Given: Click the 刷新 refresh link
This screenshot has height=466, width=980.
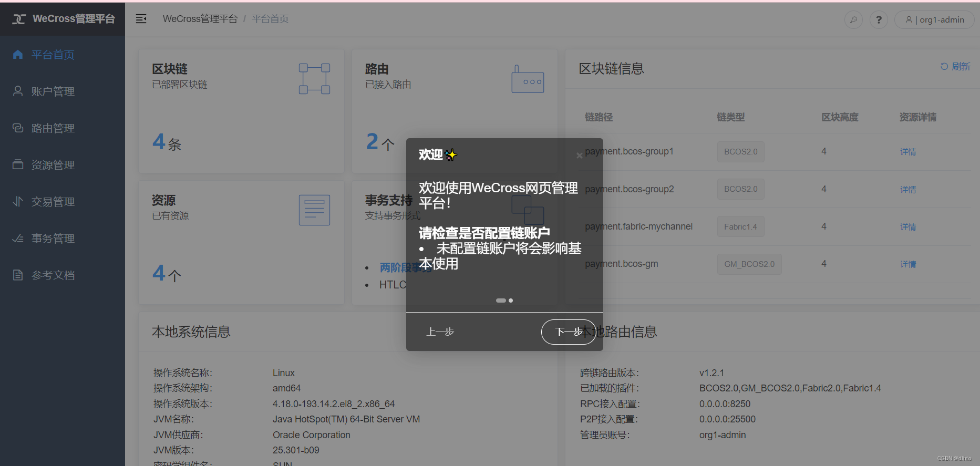Looking at the screenshot, I should click(955, 67).
